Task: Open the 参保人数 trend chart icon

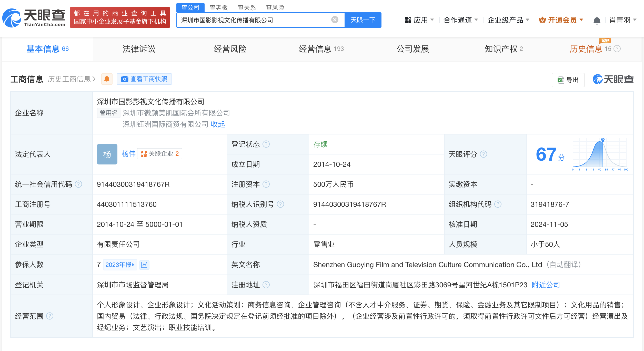Action: (x=144, y=265)
